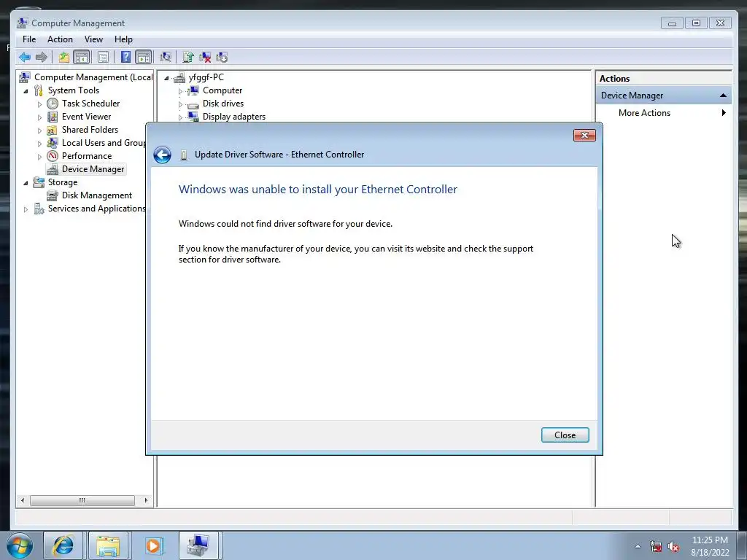This screenshot has height=560, width=747.
Task: Toggle Show/Hide Action Pane toolbar icon
Action: point(144,58)
